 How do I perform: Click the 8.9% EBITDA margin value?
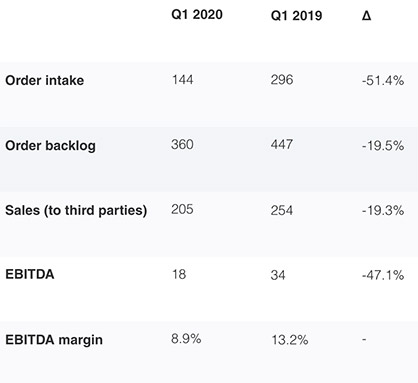tap(186, 339)
